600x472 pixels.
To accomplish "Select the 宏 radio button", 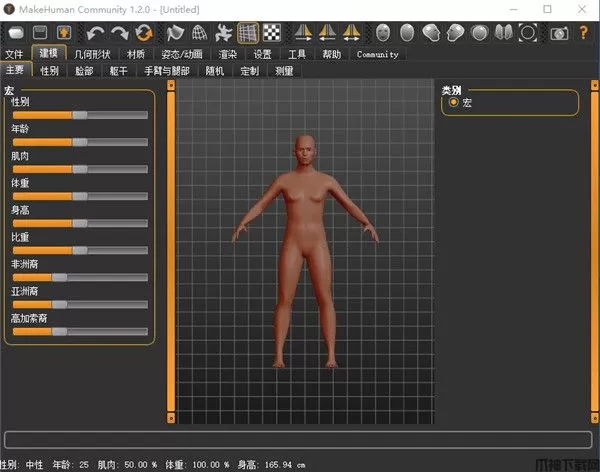I will click(455, 102).
